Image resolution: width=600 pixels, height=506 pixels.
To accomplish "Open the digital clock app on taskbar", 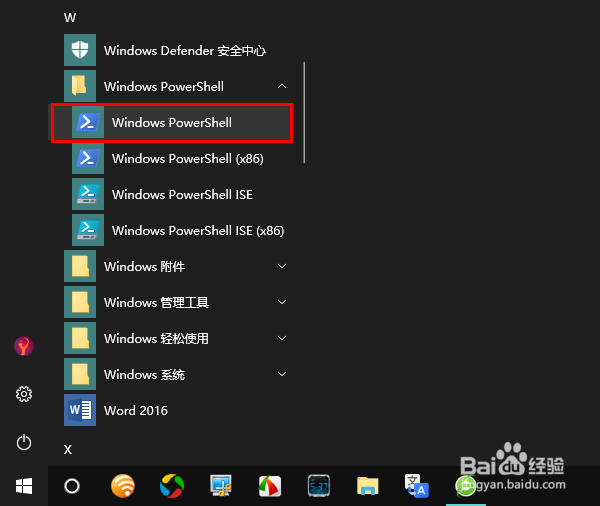I will click(319, 486).
